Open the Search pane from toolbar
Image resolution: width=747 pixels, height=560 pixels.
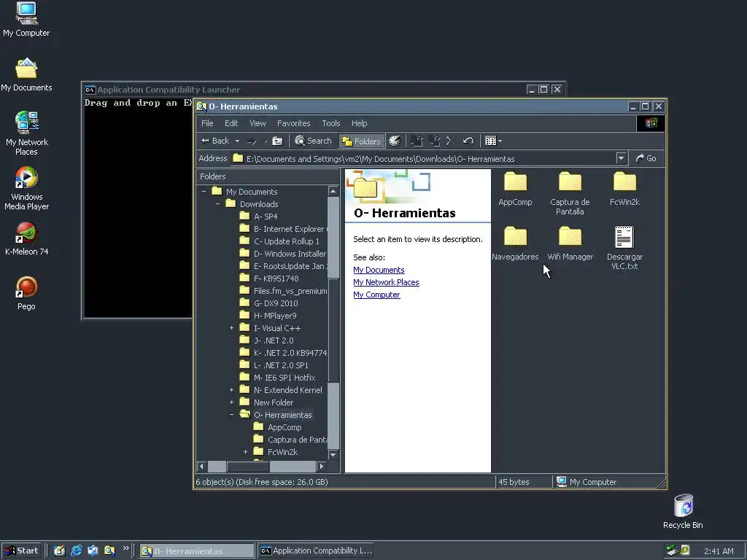[x=313, y=141]
